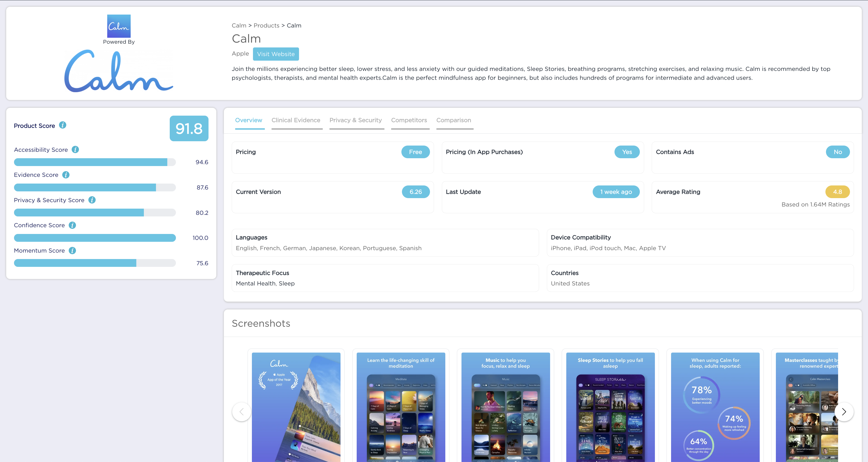This screenshot has height=462, width=868.
Task: Click the Privacy & Security Score progress bar
Action: pos(95,212)
